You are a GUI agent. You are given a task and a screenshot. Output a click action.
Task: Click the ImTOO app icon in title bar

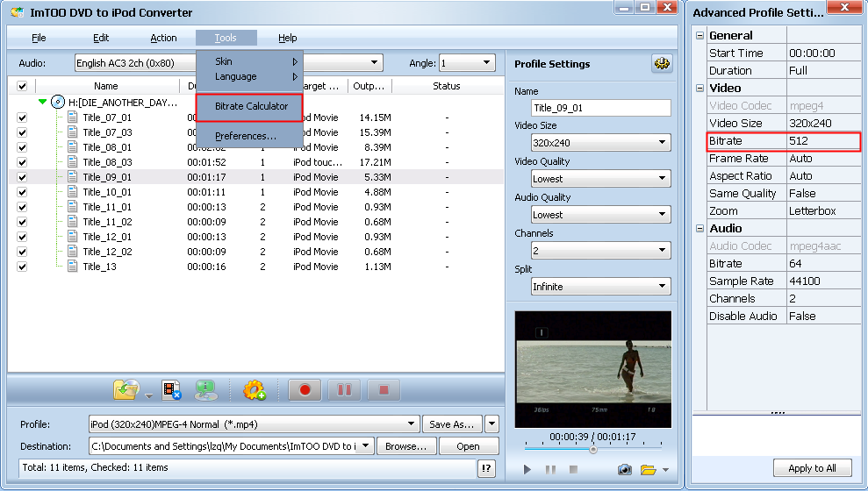click(18, 12)
